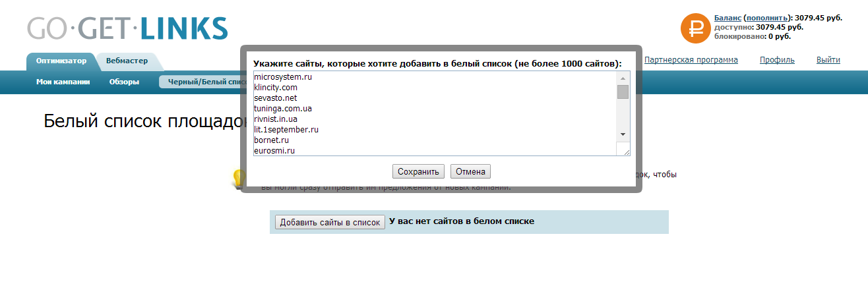Switch to the Вебмастер tab
This screenshot has width=868, height=282.
127,61
